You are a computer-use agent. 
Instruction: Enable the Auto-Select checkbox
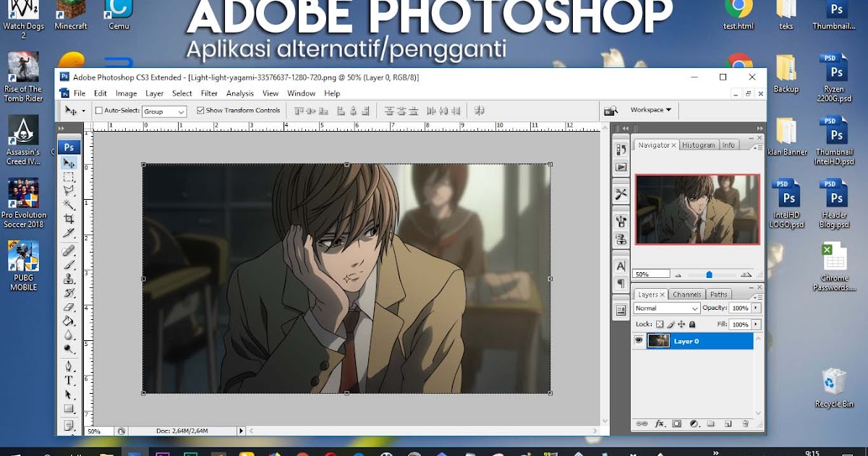tap(99, 111)
